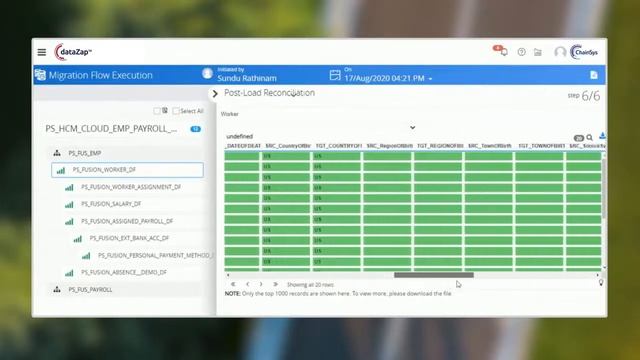Click the horizontal scrollbar thumb under the table
This screenshot has height=360, width=640.
click(x=434, y=275)
